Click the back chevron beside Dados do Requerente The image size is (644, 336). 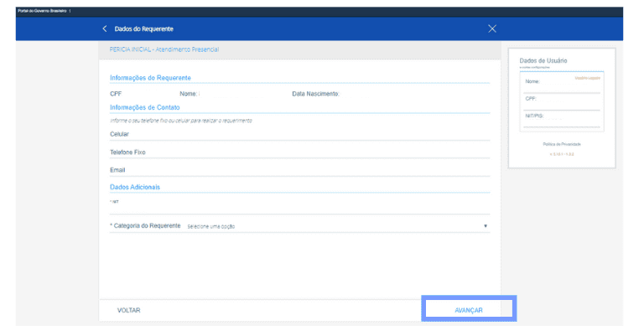[x=105, y=28]
